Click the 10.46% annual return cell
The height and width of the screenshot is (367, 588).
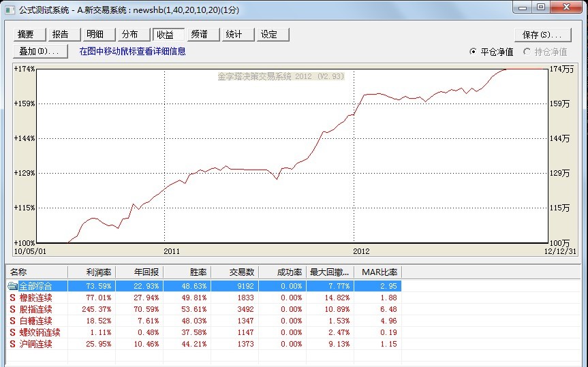[x=146, y=344]
